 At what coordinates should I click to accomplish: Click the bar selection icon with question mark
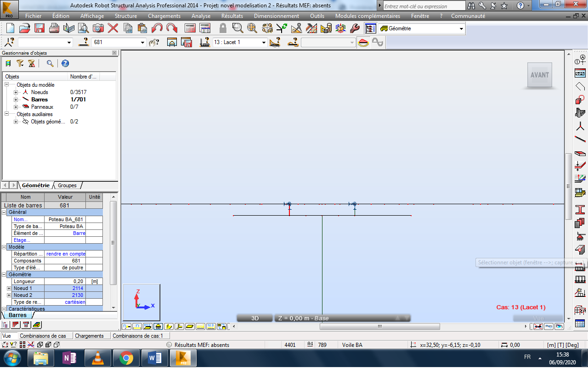(84, 42)
